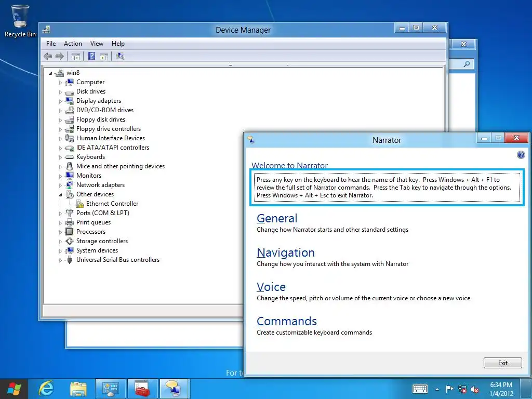The image size is (532, 399).
Task: Expand the Ports (COM & LPT) node
Action: tap(60, 214)
